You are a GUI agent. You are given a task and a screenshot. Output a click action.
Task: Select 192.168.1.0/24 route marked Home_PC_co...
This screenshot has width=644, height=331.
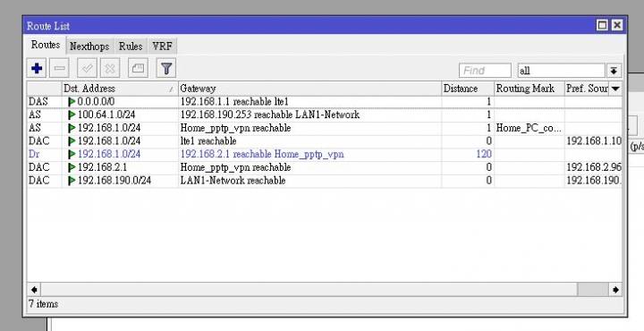tap(325, 128)
